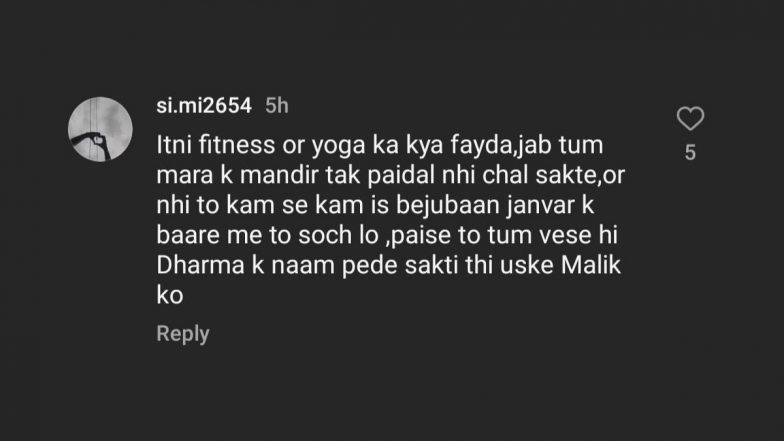This screenshot has width=784, height=441.
Task: Click the word "Dharma" in the comment
Action: coord(200,265)
